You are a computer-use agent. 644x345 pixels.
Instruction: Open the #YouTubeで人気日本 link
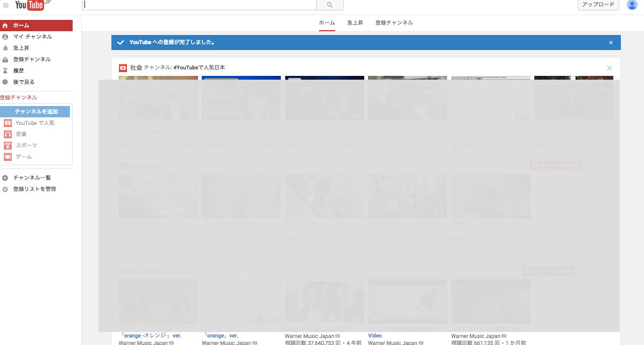[199, 67]
